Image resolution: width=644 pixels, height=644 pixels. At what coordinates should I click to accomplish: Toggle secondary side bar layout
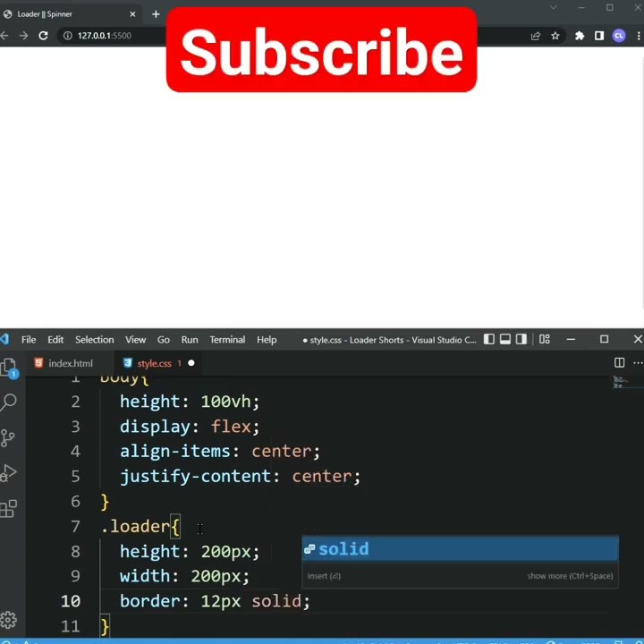521,339
